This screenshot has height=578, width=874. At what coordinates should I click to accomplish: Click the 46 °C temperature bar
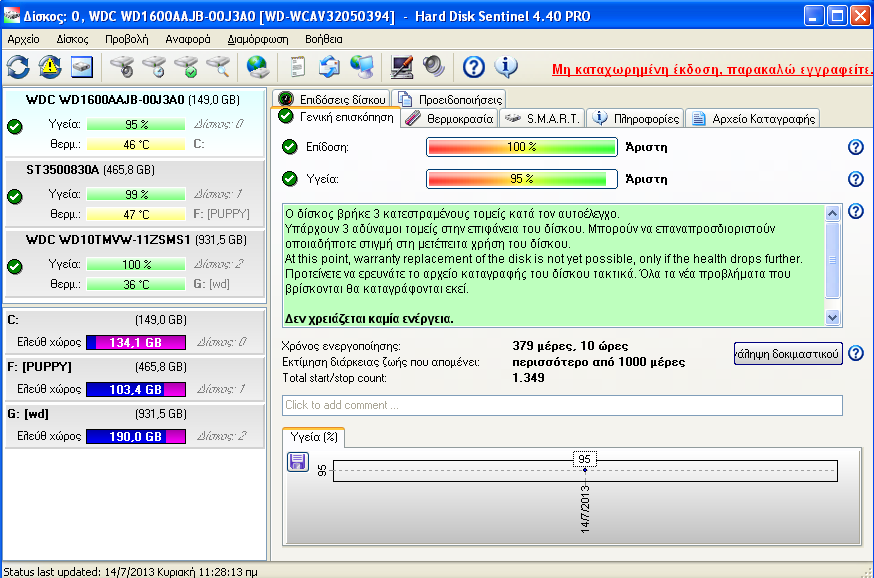point(136,145)
